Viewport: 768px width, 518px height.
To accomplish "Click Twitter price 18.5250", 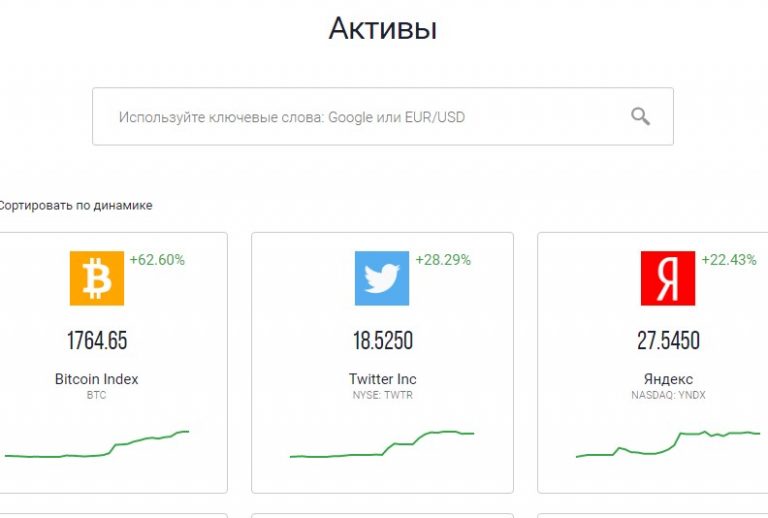I will [383, 340].
